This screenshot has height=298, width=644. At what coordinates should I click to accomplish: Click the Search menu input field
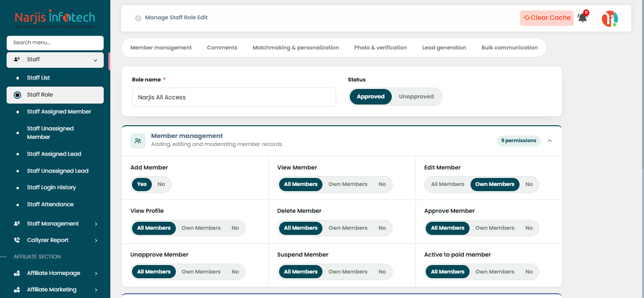(55, 42)
